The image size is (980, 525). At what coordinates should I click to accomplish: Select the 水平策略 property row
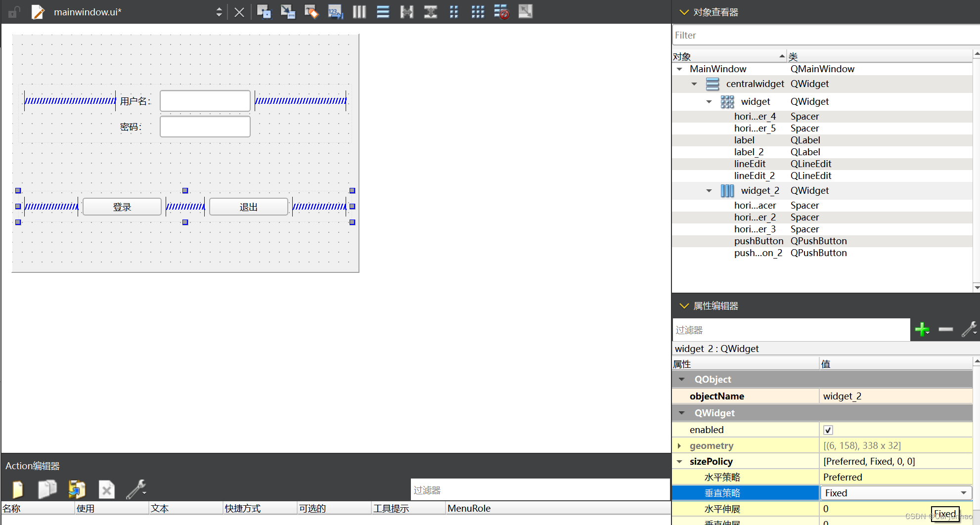pyautogui.click(x=822, y=478)
